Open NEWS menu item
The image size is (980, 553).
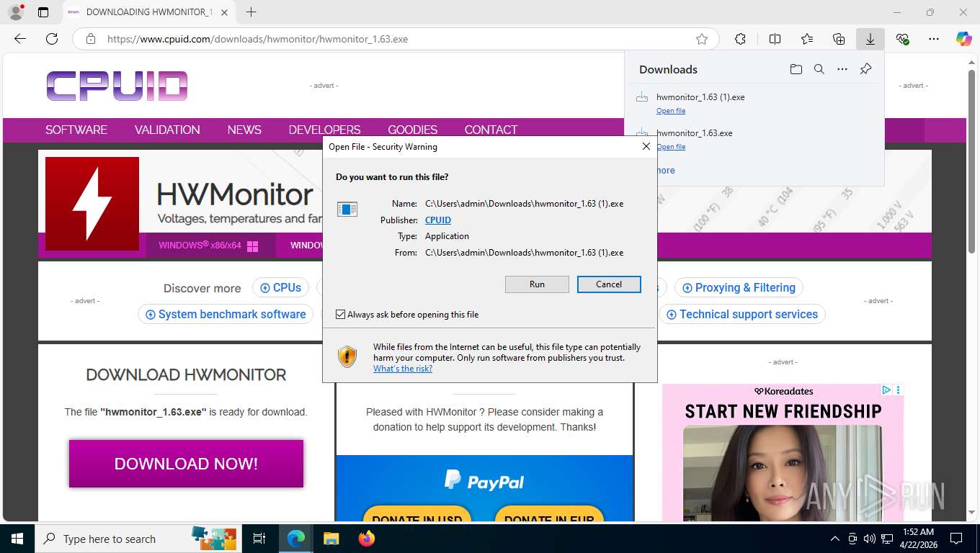pyautogui.click(x=244, y=130)
